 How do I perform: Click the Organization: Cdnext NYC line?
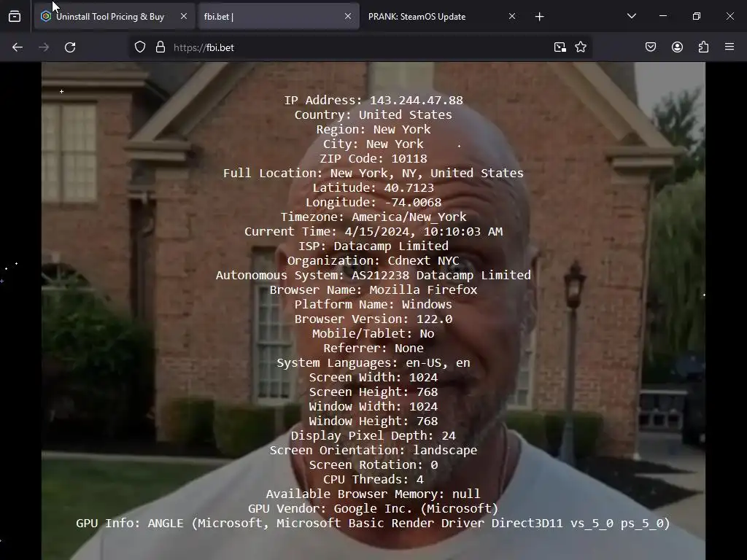tap(373, 261)
